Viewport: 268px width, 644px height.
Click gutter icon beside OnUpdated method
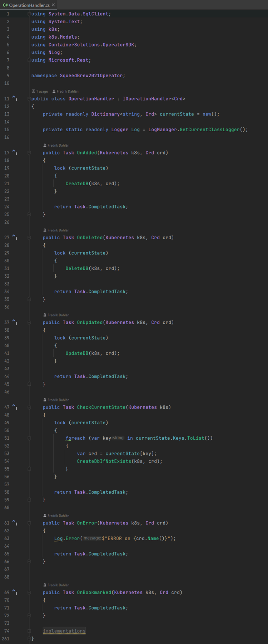(15, 322)
